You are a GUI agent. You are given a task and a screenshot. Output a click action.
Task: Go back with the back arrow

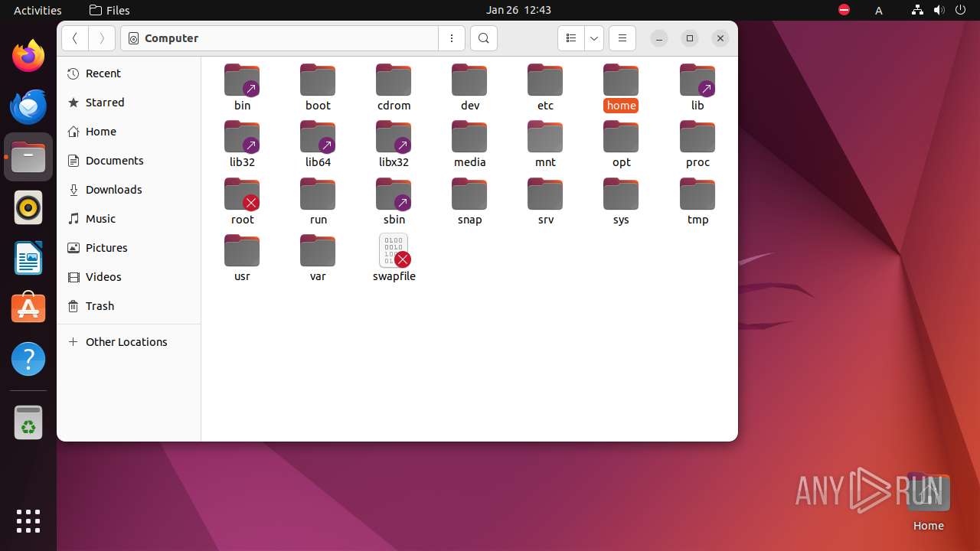click(74, 38)
